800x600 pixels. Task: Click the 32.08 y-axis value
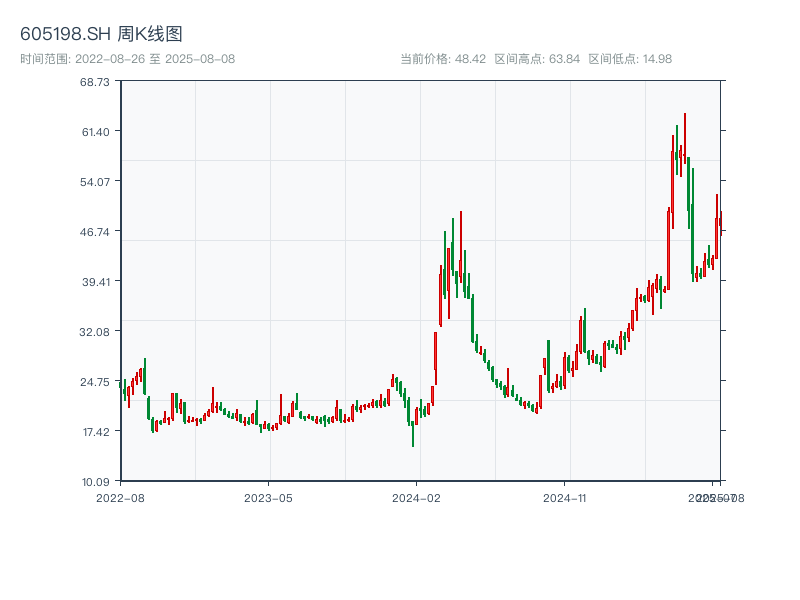point(95,332)
